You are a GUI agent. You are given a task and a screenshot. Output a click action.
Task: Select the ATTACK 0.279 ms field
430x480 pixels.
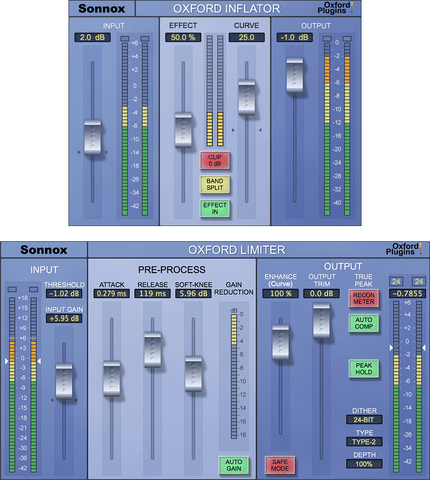(x=112, y=294)
